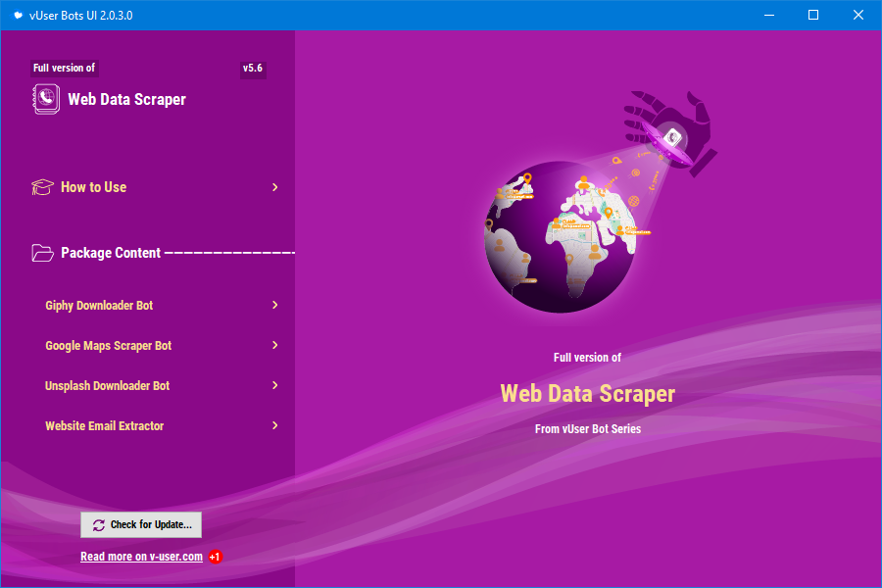The width and height of the screenshot is (882, 588).
Task: Expand the Google Maps Scraper Bot chevron
Action: 275,345
